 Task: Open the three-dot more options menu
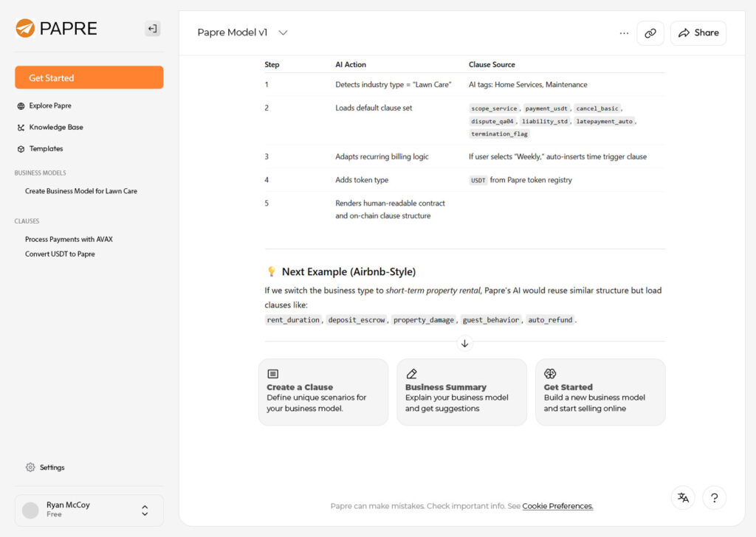[624, 33]
